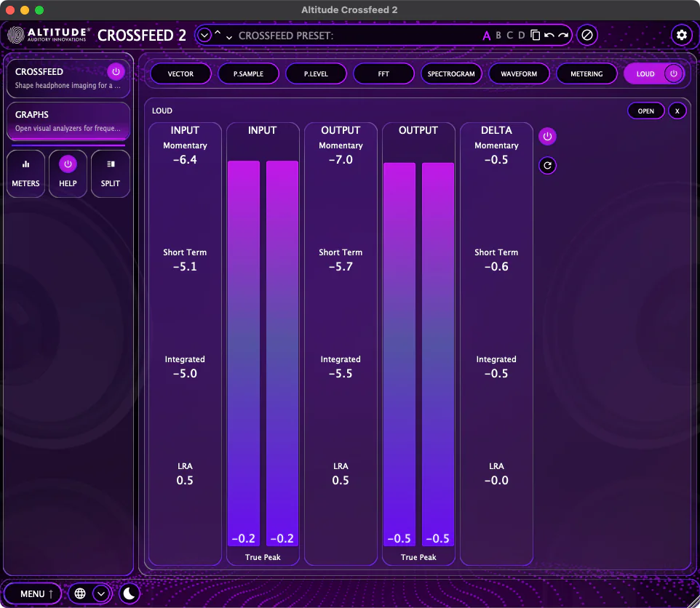The height and width of the screenshot is (608, 700).
Task: Click the CROSSFEED 2 title text
Action: click(141, 35)
